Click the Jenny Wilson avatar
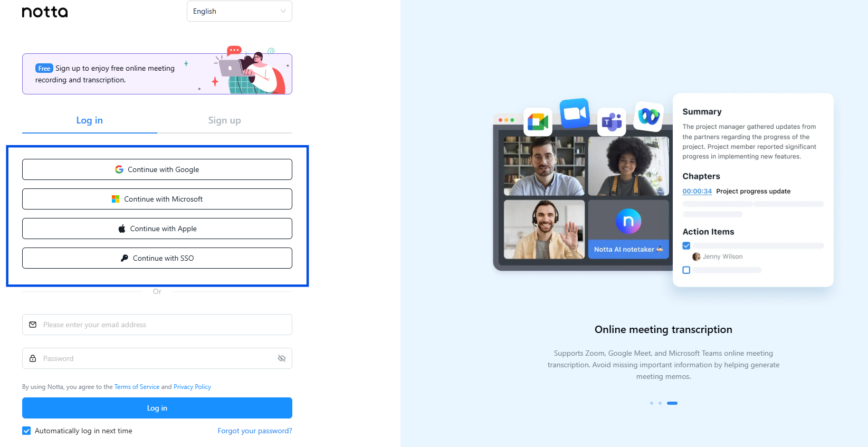Image resolution: width=868 pixels, height=447 pixels. tap(697, 256)
